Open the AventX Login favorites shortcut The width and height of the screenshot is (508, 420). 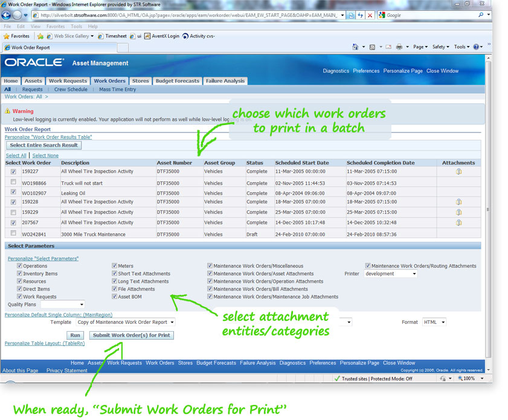162,36
